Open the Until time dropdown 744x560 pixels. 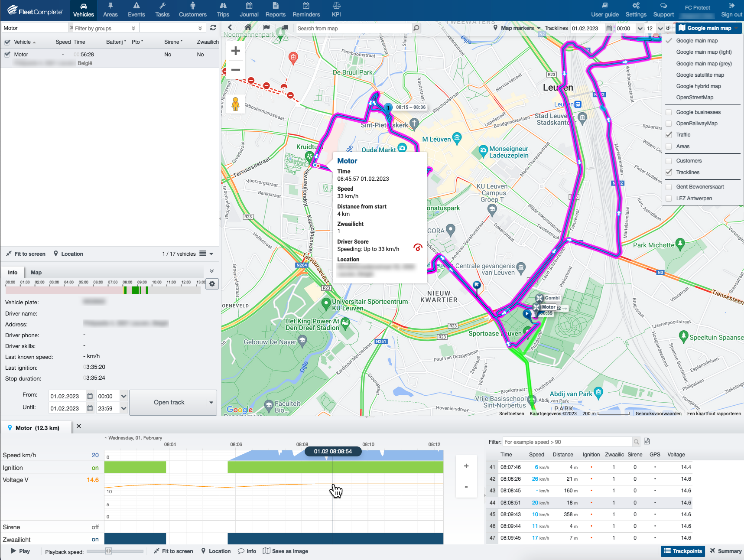(x=123, y=408)
